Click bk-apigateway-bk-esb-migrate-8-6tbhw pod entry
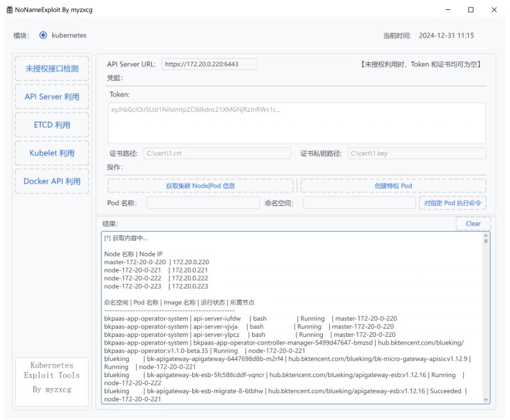510x420 pixels. click(286, 395)
